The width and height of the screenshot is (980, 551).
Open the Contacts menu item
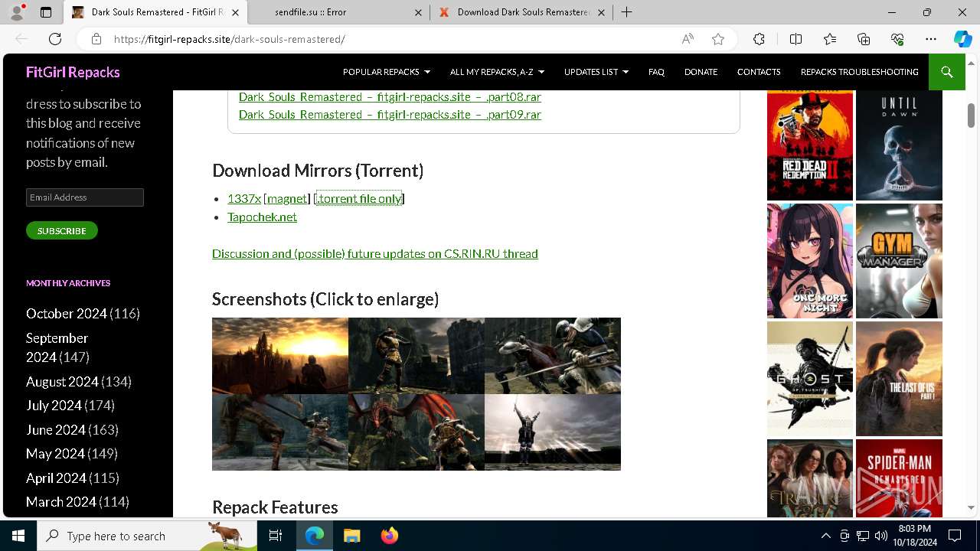pyautogui.click(x=759, y=72)
